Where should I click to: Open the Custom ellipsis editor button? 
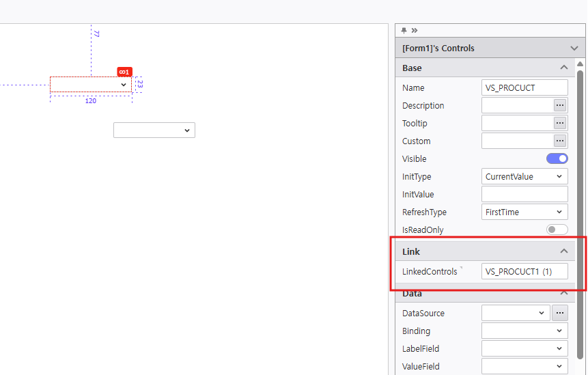click(x=560, y=141)
